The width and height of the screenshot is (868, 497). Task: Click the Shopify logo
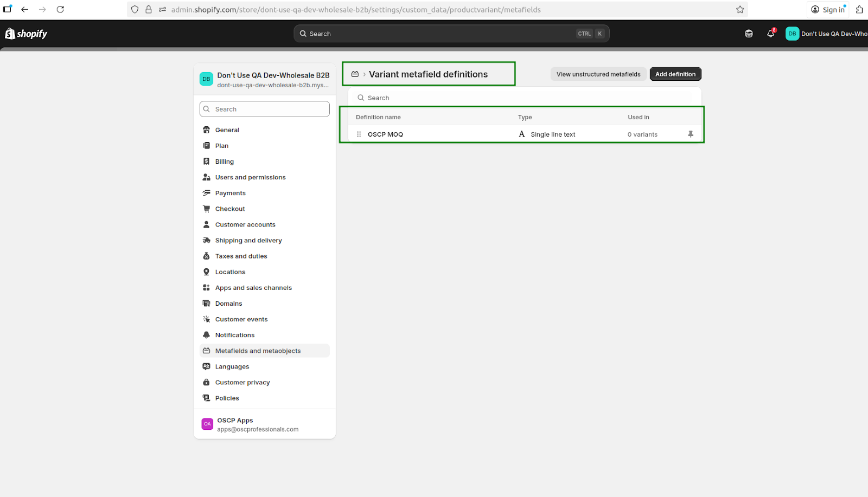[x=26, y=34]
